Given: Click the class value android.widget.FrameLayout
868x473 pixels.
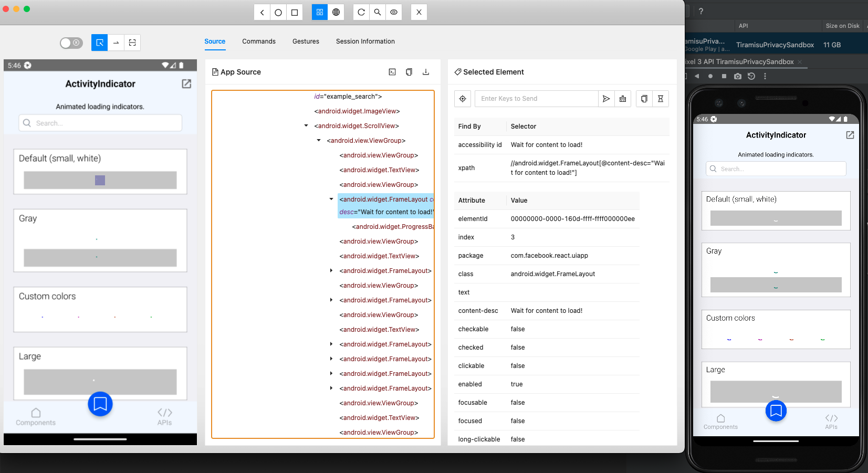Looking at the screenshot, I should click(x=553, y=274).
